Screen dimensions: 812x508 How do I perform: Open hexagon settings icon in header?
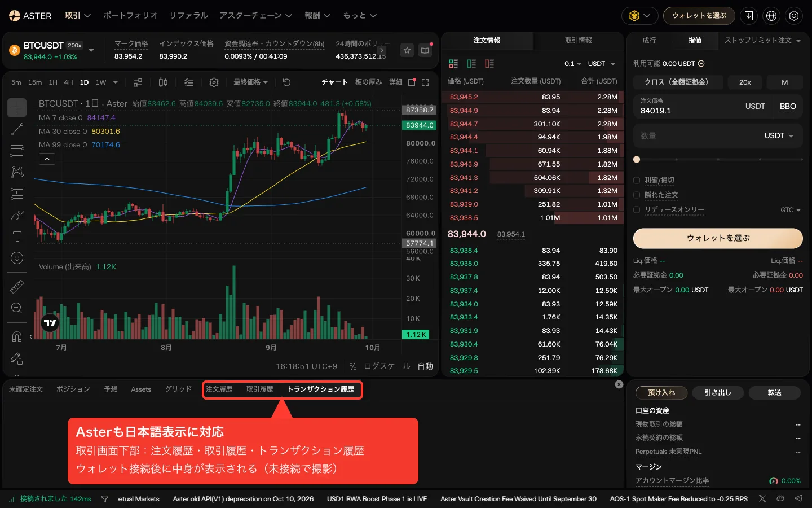794,16
